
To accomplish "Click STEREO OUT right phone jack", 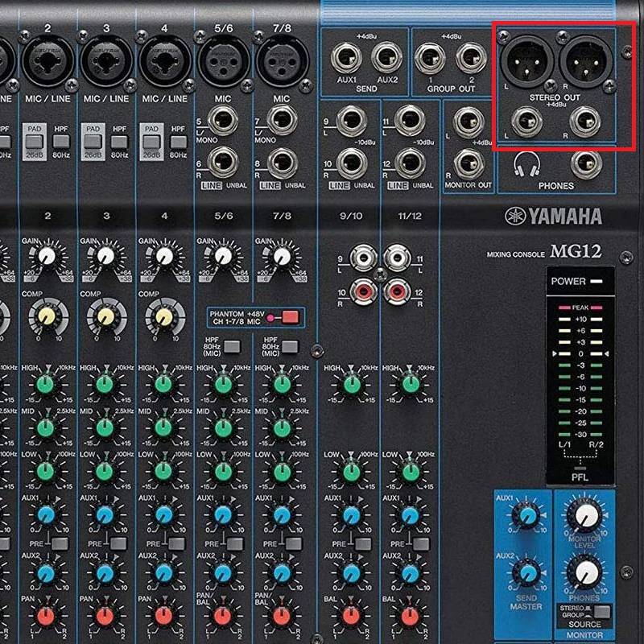I will coord(585,122).
